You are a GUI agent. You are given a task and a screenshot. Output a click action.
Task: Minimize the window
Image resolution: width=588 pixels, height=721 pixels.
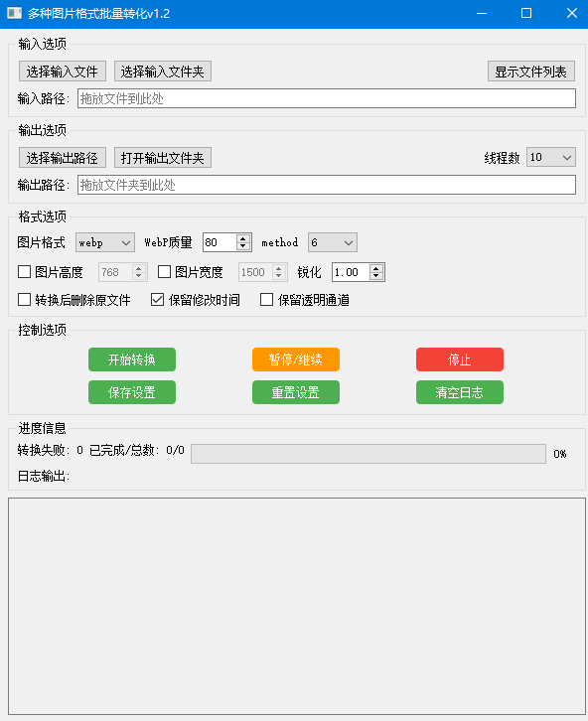point(482,13)
